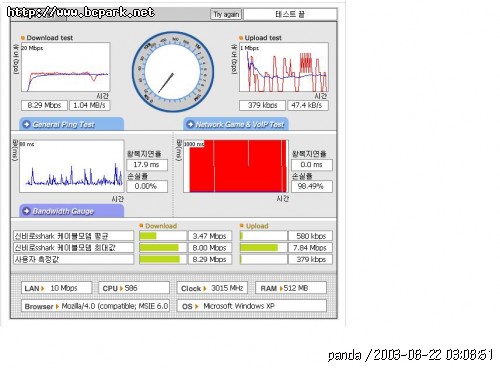This screenshot has width=500, height=368.
Task: Click the 0.00% loss rate value
Action: click(x=147, y=186)
